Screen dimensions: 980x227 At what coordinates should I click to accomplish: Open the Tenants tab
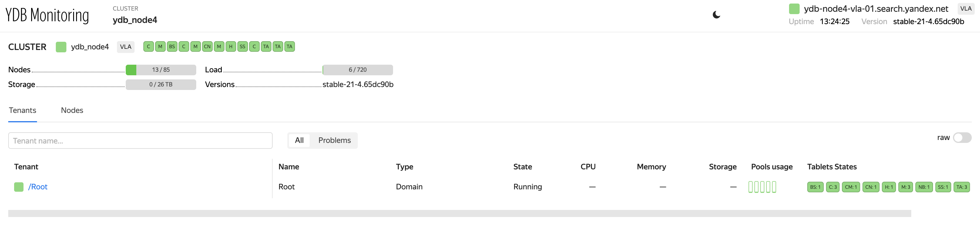pos(22,110)
